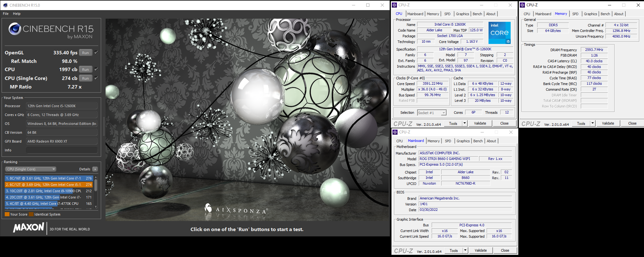Expand the Tools dropdown arrow in CPU-Z CPU window
This screenshot has height=257, width=644.
[465, 123]
